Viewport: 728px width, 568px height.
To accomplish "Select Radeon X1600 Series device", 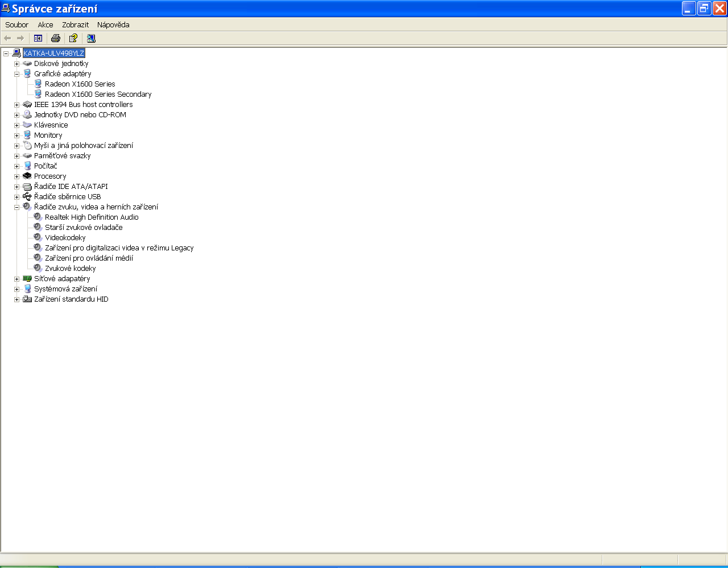I will (x=80, y=84).
